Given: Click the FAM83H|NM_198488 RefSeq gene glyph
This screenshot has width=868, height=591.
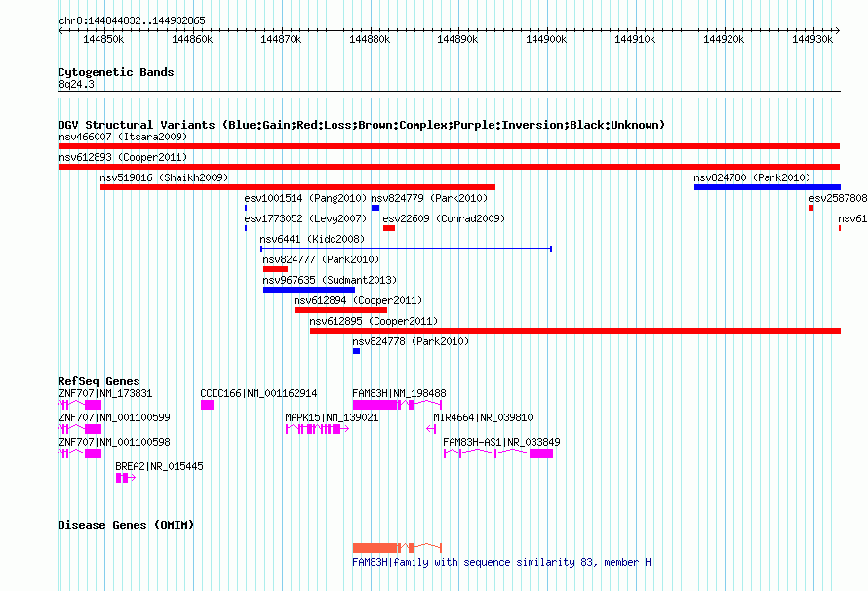Looking at the screenshot, I should pyautogui.click(x=397, y=405).
